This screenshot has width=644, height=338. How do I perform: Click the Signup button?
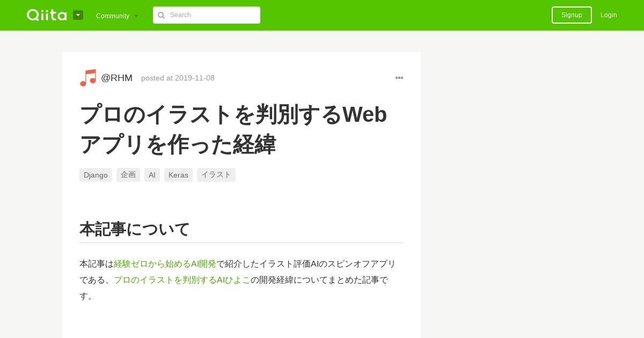572,15
